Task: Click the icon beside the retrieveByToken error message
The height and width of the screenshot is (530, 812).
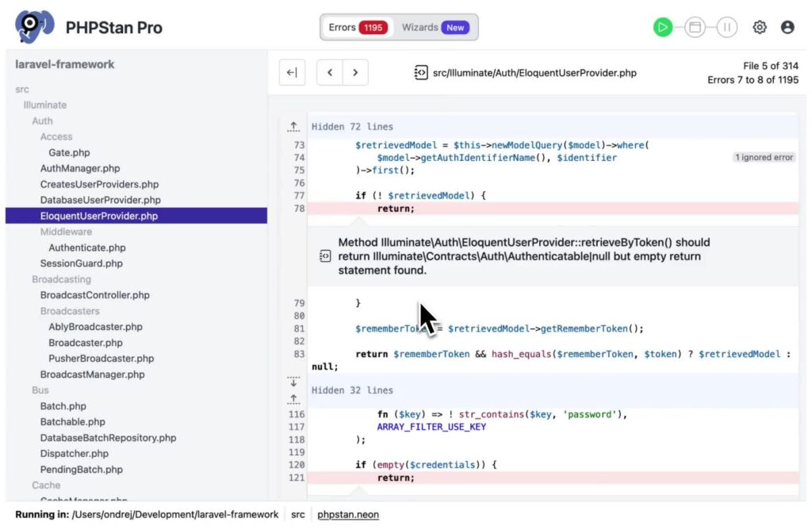Action: coord(324,256)
